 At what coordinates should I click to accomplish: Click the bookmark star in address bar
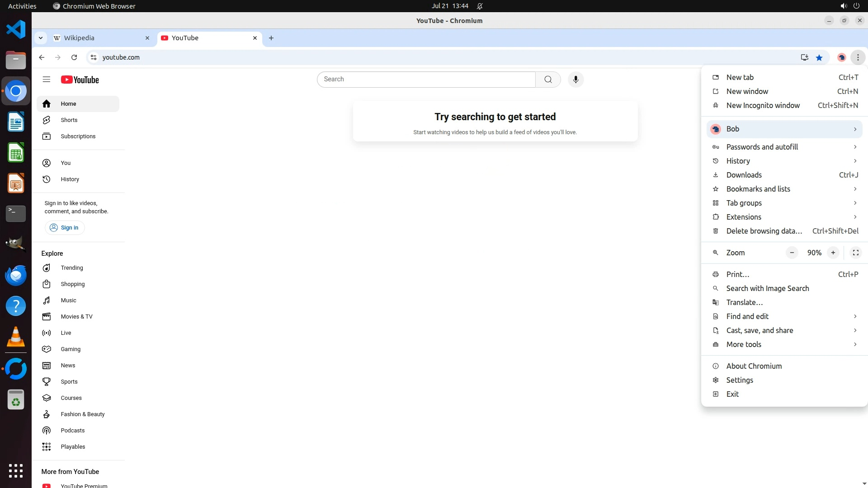(x=819, y=57)
